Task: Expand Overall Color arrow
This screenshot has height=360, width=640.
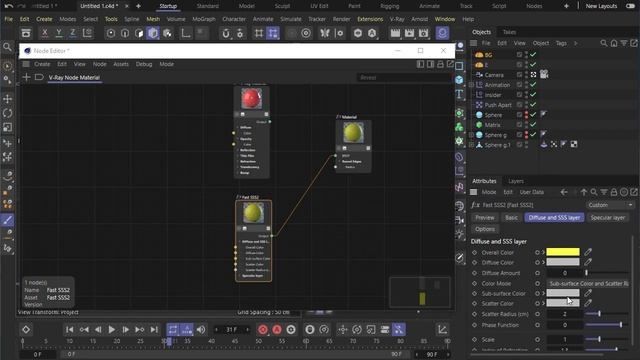Action: [543, 252]
